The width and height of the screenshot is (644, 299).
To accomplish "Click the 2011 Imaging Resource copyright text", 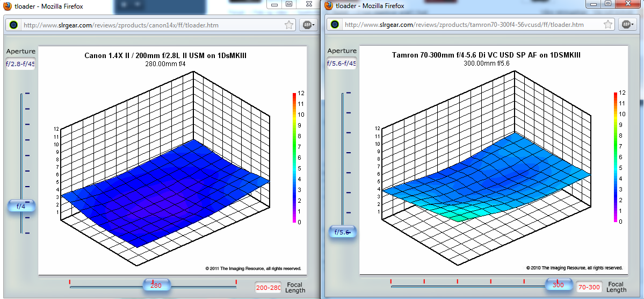I will tap(253, 268).
